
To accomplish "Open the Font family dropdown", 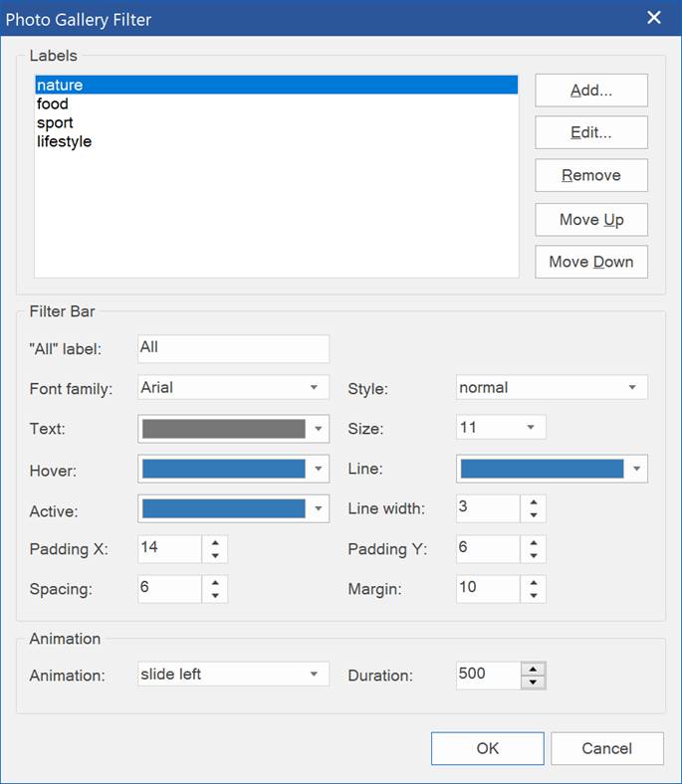I will 234,387.
